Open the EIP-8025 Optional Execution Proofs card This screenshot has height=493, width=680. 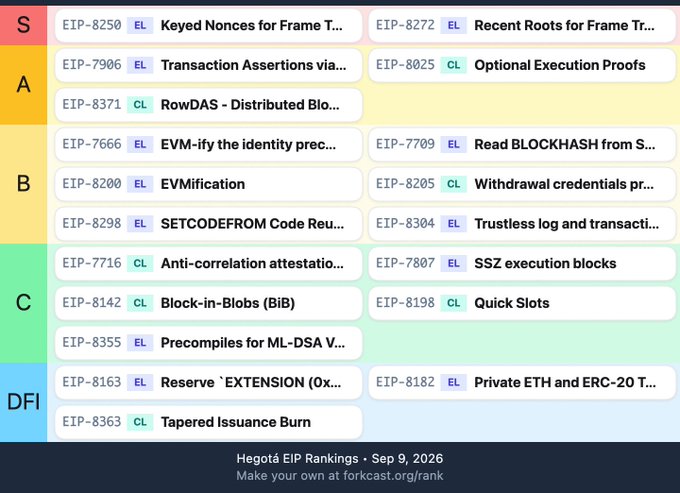point(522,65)
